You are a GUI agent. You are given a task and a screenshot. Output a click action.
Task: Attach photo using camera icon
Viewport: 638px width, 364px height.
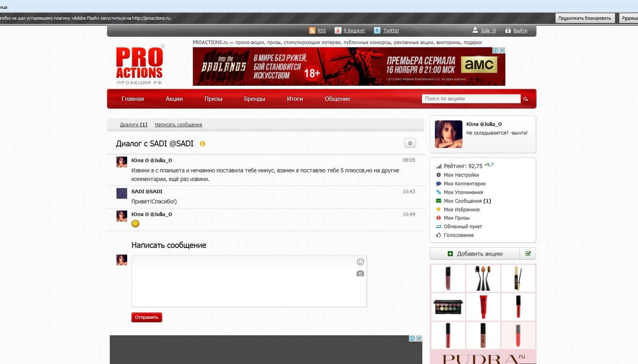click(360, 273)
